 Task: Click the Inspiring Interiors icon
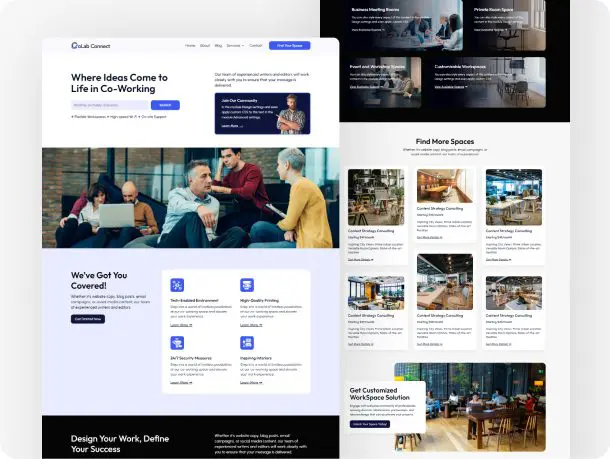coord(247,342)
